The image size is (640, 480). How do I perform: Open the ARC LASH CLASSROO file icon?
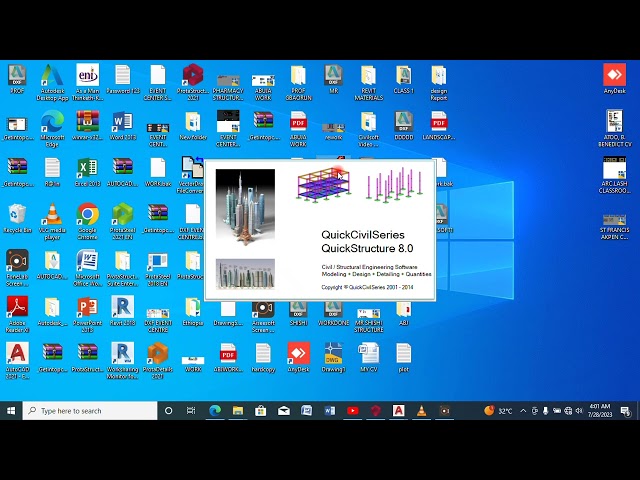(614, 175)
